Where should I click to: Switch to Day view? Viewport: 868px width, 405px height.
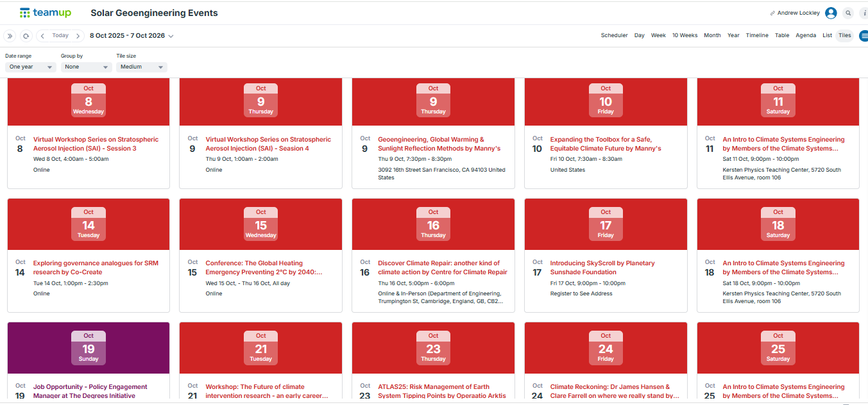pos(640,36)
